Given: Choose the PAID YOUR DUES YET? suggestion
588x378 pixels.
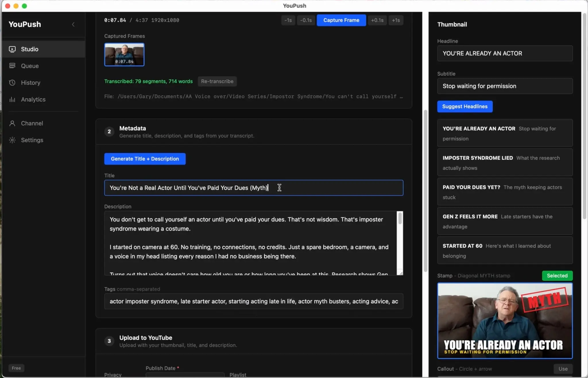Looking at the screenshot, I should pyautogui.click(x=505, y=192).
